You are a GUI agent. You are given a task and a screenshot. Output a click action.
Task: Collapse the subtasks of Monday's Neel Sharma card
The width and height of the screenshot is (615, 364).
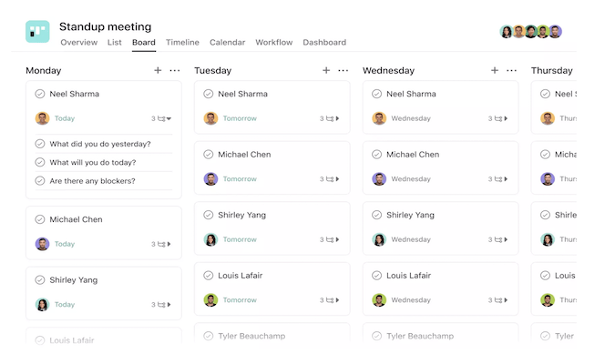[169, 118]
